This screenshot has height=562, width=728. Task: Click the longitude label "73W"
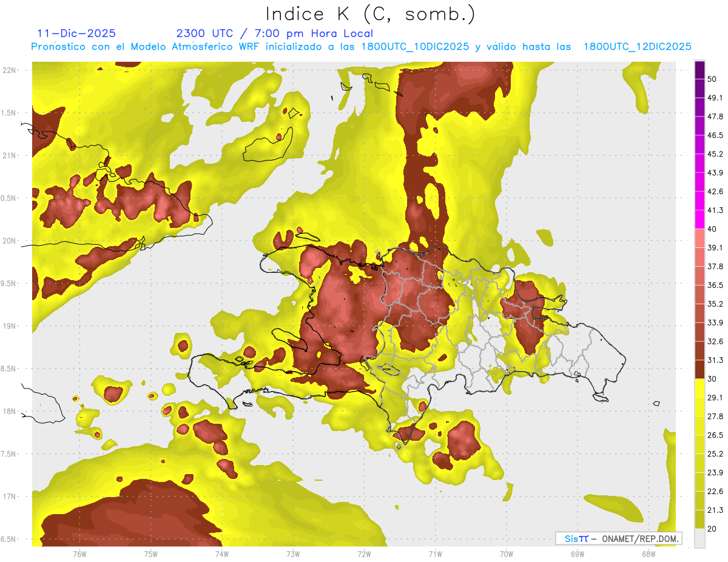[x=293, y=554]
